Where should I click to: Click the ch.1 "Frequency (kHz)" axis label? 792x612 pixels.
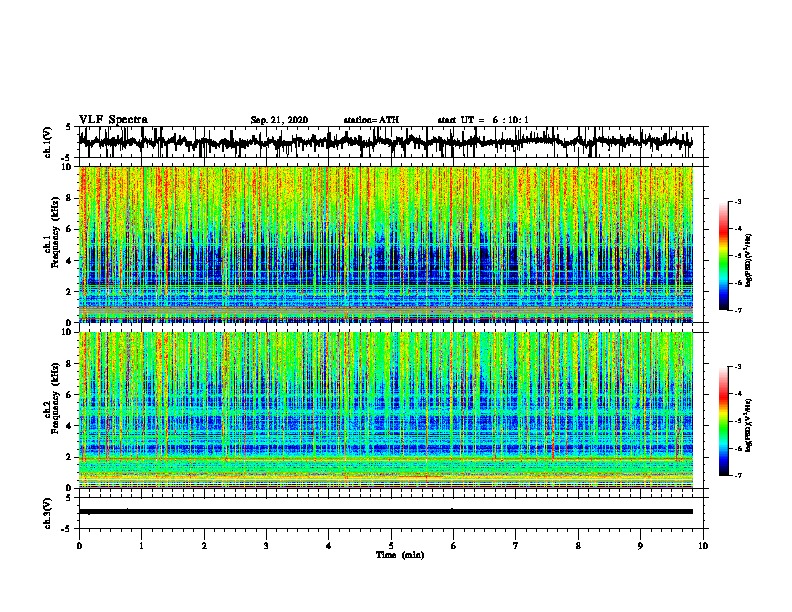click(x=56, y=233)
